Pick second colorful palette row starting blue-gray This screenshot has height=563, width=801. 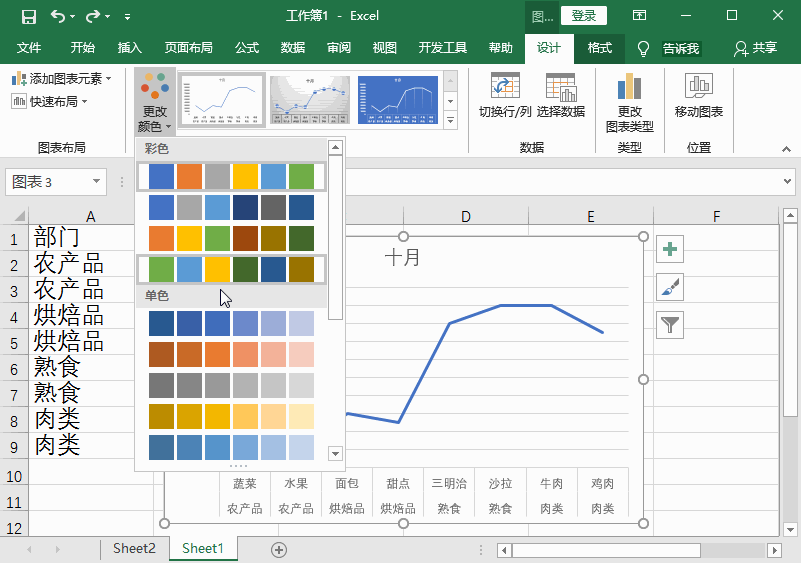[x=231, y=207]
